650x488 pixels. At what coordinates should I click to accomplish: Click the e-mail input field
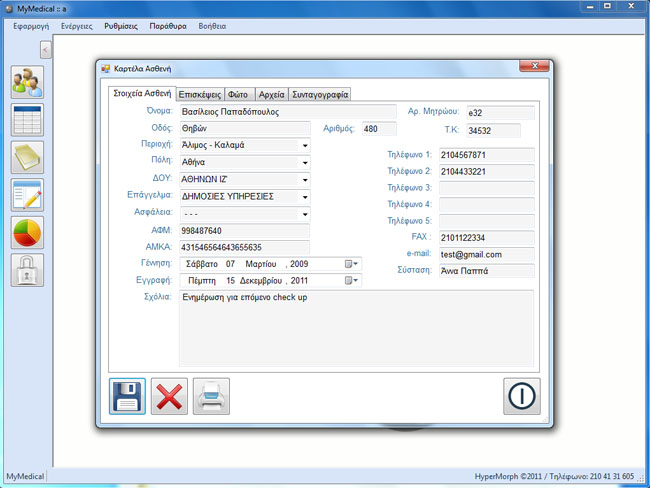point(487,254)
